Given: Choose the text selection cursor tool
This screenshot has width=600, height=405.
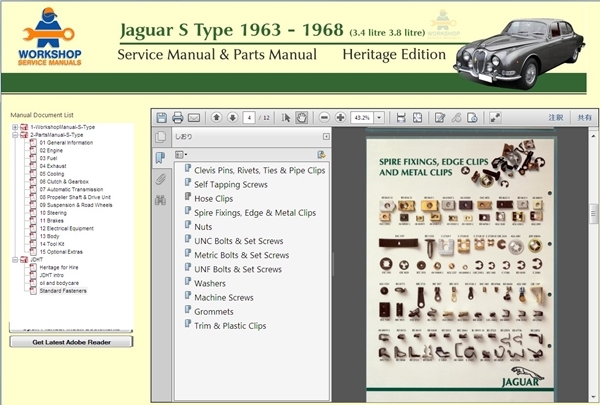Looking at the screenshot, I should 285,118.
